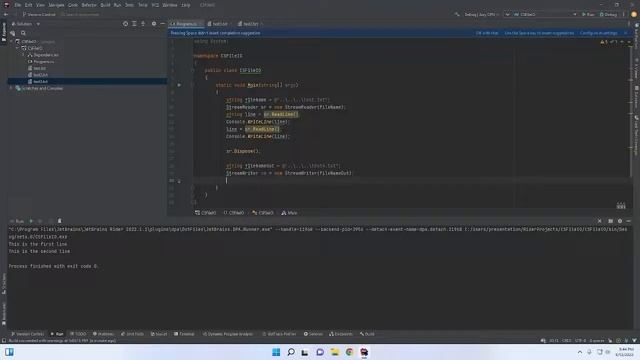Open File Explorer from taskbar
This screenshot has height=360, width=640.
[x=335, y=352]
